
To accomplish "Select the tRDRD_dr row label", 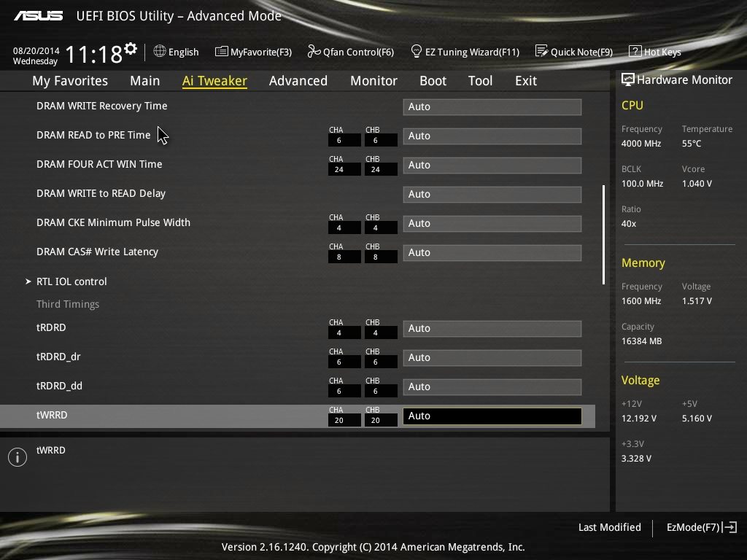I will (58, 357).
